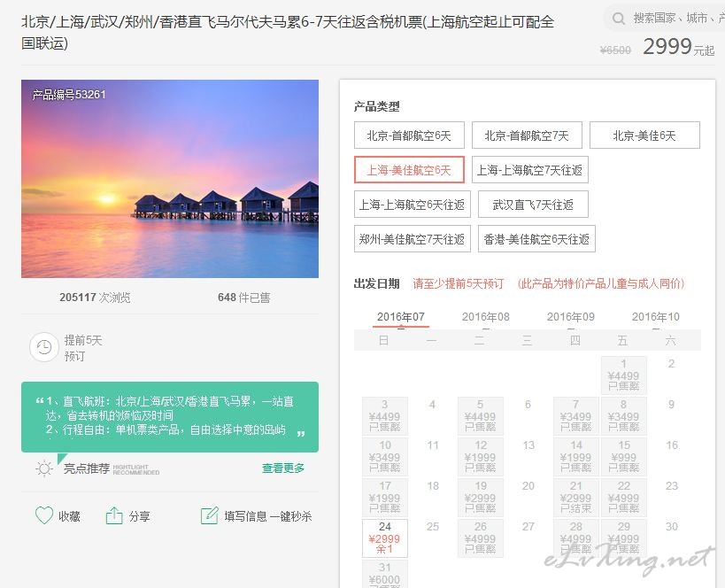Click the 此产品为特价产品儿童与成人同价 notice
Screen dimensions: 725x588
[x=600, y=283]
